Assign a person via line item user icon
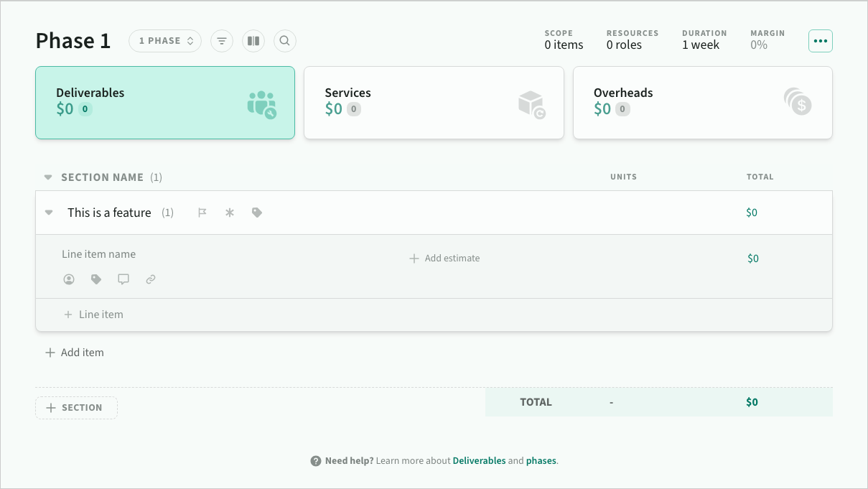 click(69, 279)
